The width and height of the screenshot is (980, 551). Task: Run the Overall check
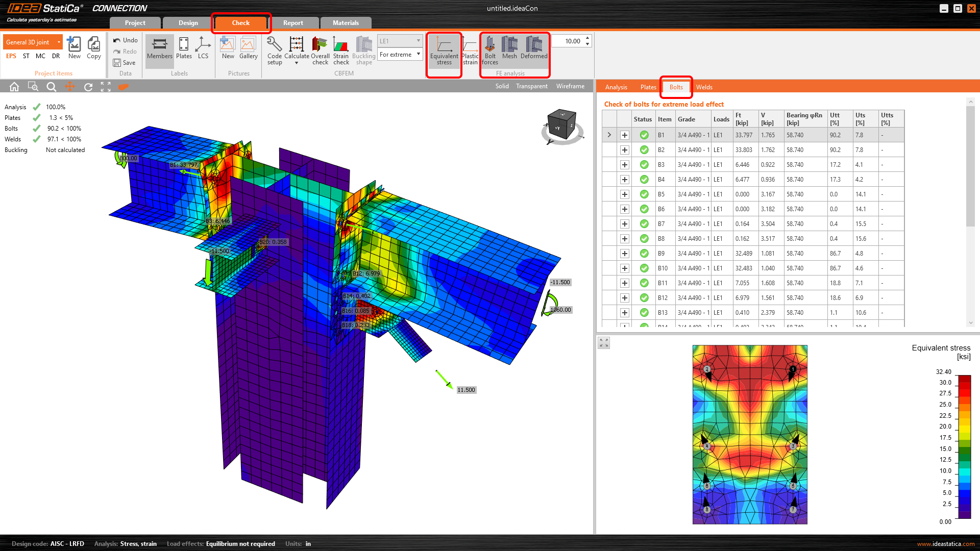(320, 51)
